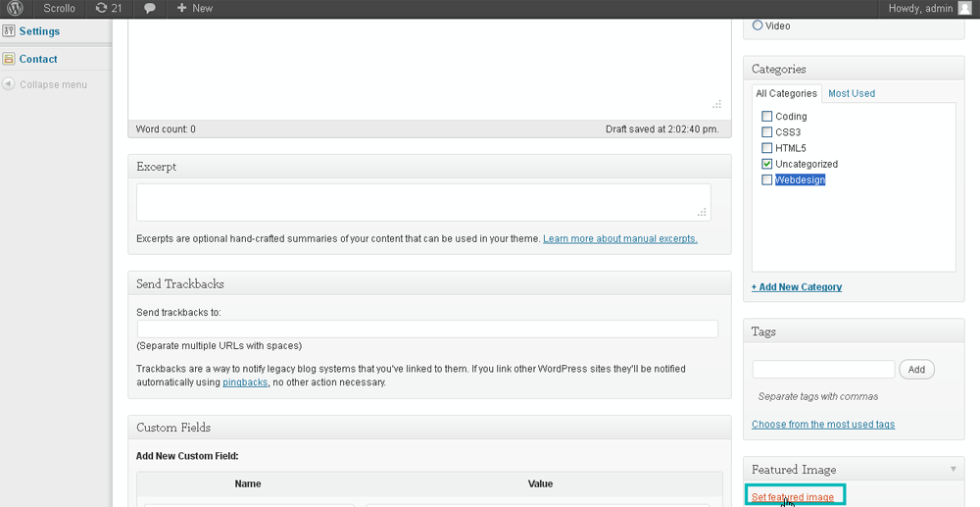Screen dimensions: 980x507
Task: Click the WordPress logo in admin bar
Action: pos(15,9)
